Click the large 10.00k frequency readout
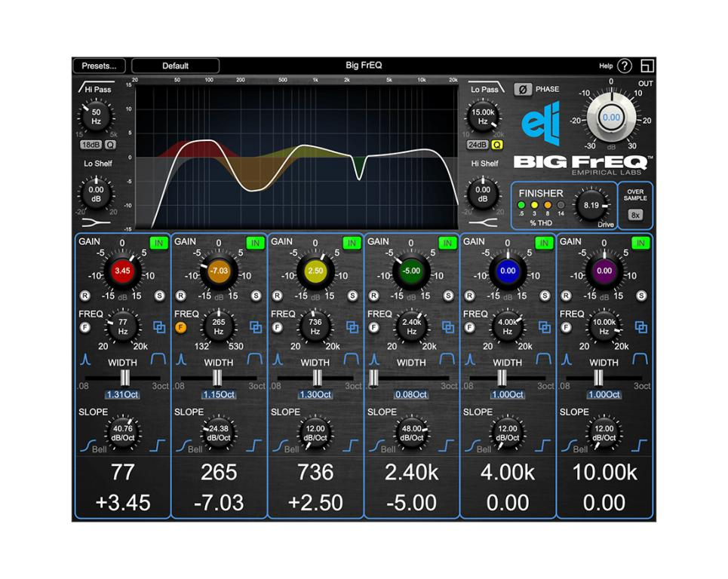This screenshot has width=728, height=579. click(x=604, y=472)
